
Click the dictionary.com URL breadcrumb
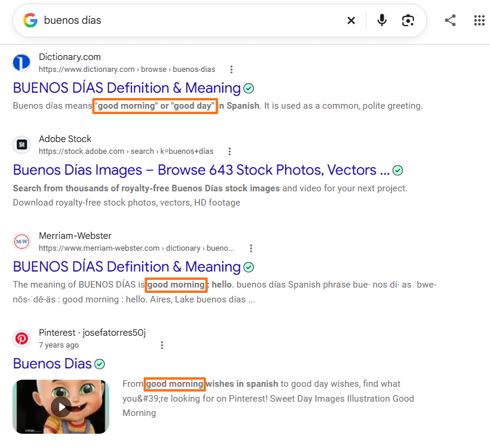[x=127, y=70]
